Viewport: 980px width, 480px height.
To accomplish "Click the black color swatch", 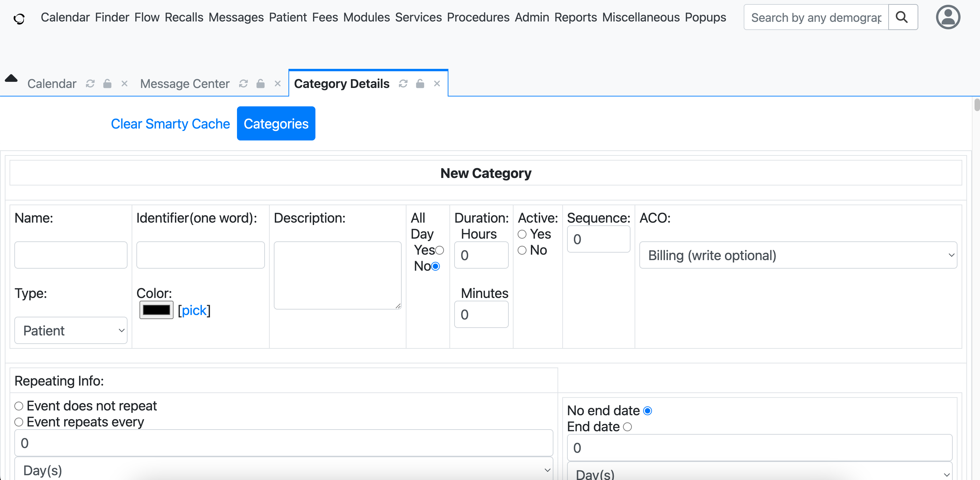I will click(157, 310).
